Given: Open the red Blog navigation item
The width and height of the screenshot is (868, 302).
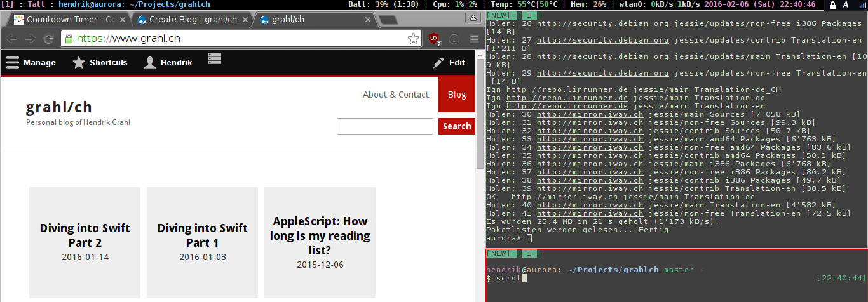Looking at the screenshot, I should tap(457, 95).
